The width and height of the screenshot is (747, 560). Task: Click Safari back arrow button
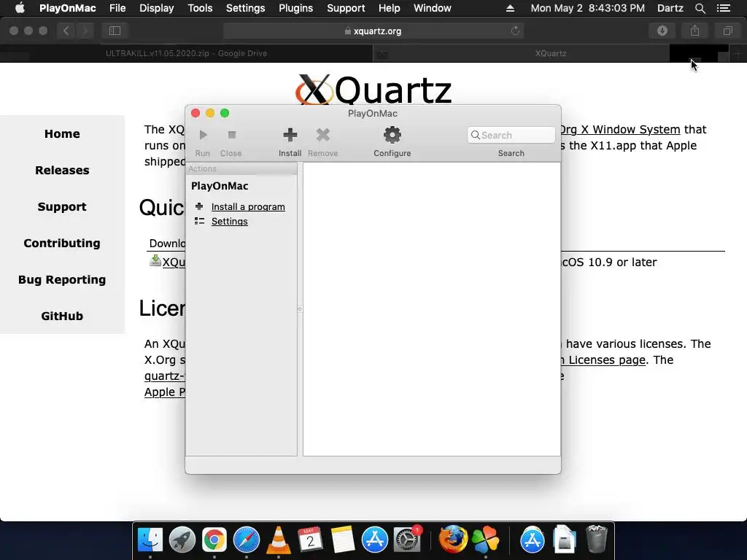[x=66, y=31]
